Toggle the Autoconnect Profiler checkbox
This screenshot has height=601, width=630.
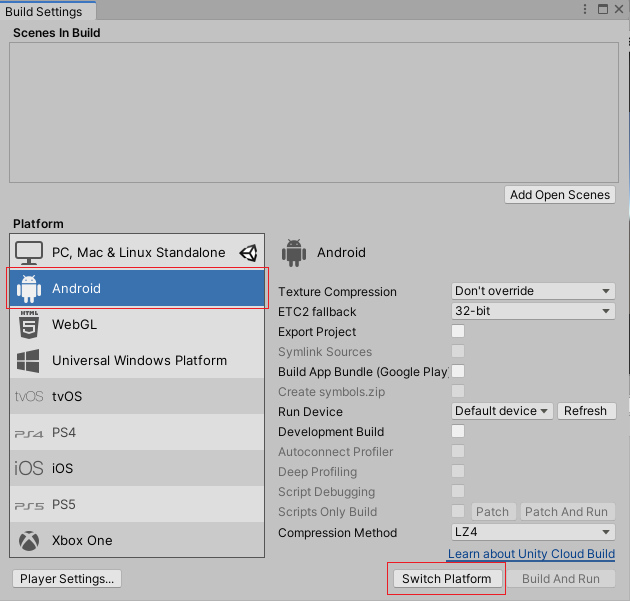458,451
